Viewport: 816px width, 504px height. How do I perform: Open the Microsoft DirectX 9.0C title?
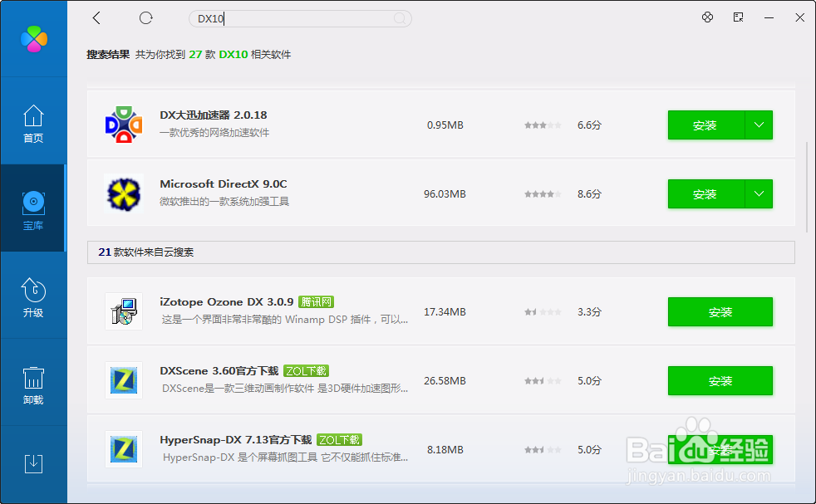(224, 184)
